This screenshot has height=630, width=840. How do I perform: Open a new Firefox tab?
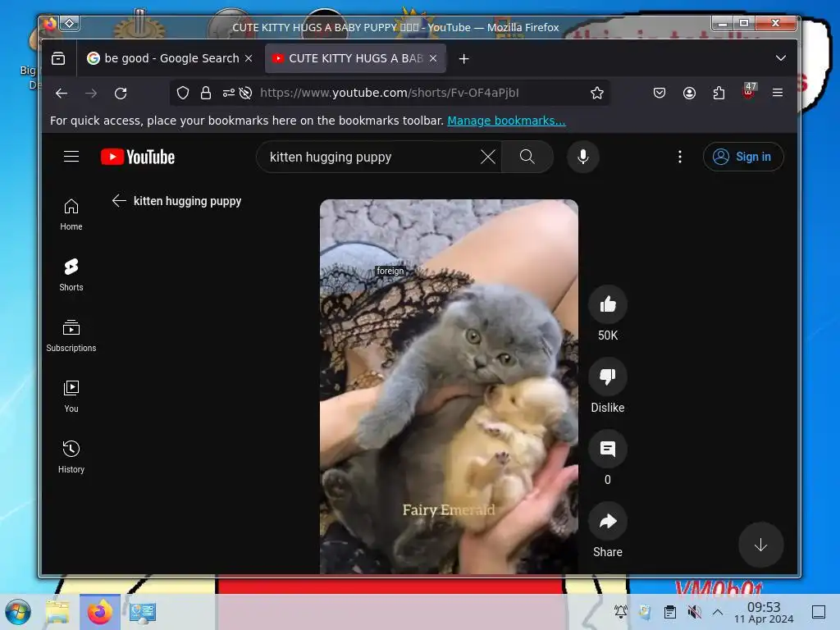tap(464, 58)
